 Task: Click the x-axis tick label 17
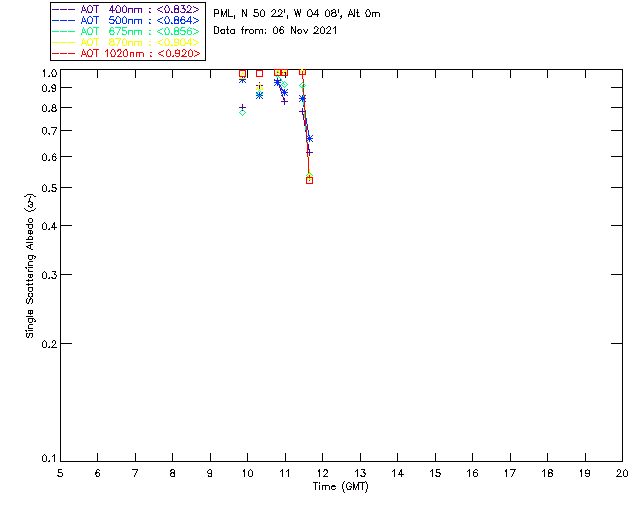coord(510,473)
